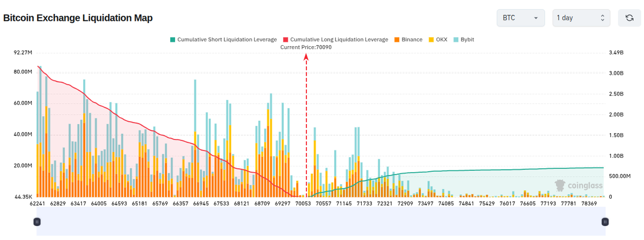The width and height of the screenshot is (644, 240).
Task: Click the 2.00B right axis label
Action: [x=617, y=114]
